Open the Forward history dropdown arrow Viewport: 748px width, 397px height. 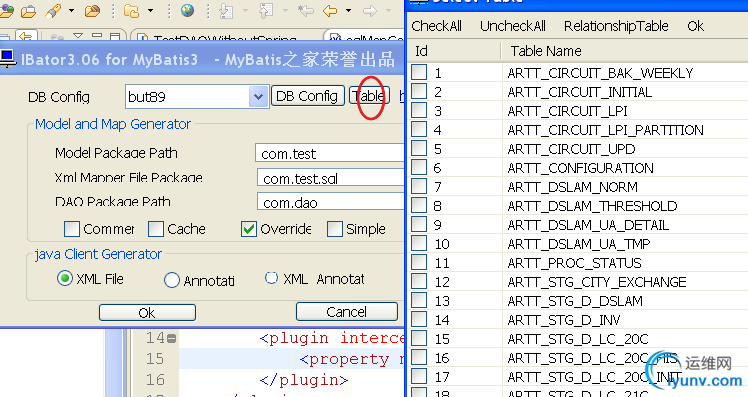(x=388, y=10)
